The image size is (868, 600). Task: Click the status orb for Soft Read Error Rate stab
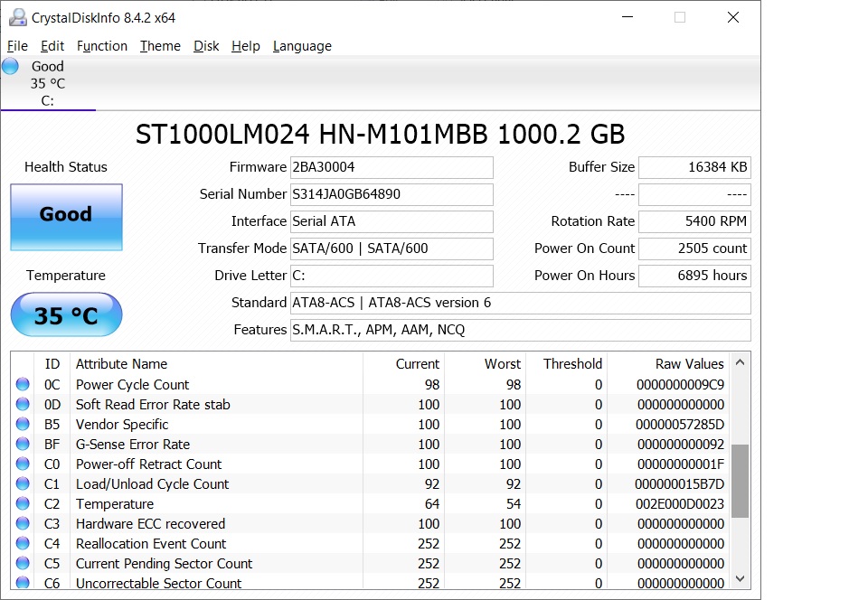pos(23,404)
